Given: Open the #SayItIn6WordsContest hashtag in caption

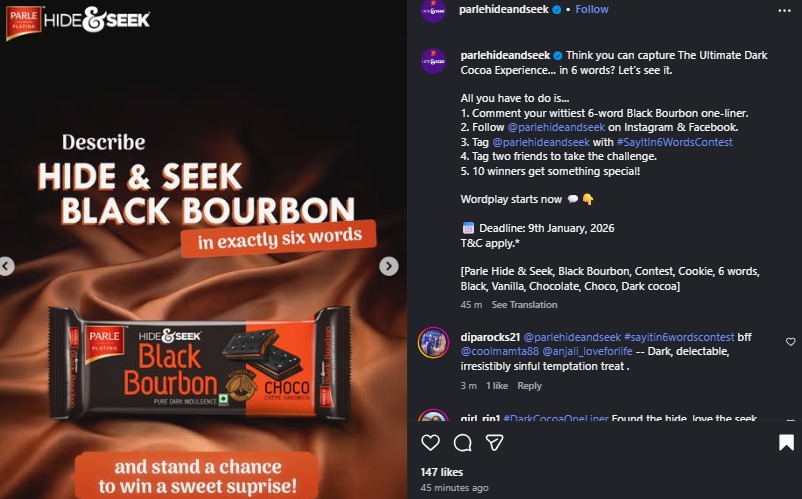Looking at the screenshot, I should pyautogui.click(x=674, y=142).
